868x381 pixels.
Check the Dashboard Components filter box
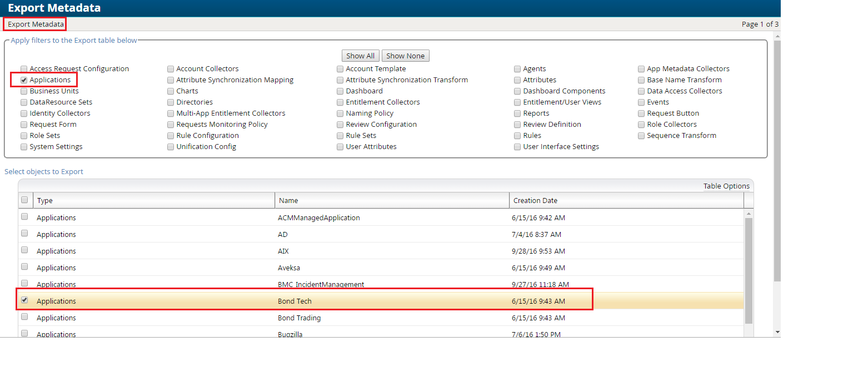pos(517,91)
